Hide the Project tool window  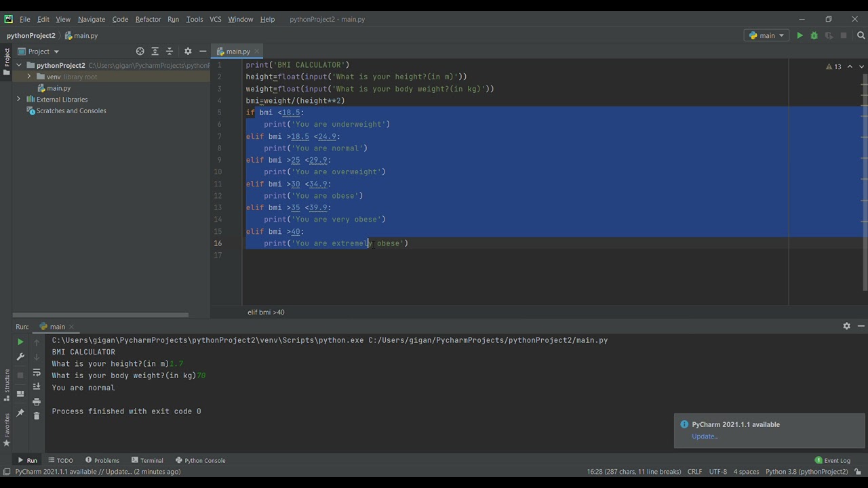[x=202, y=52]
